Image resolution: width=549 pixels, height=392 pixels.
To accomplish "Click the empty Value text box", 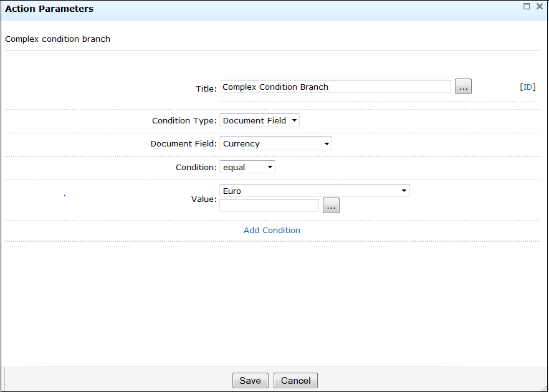I will click(269, 205).
